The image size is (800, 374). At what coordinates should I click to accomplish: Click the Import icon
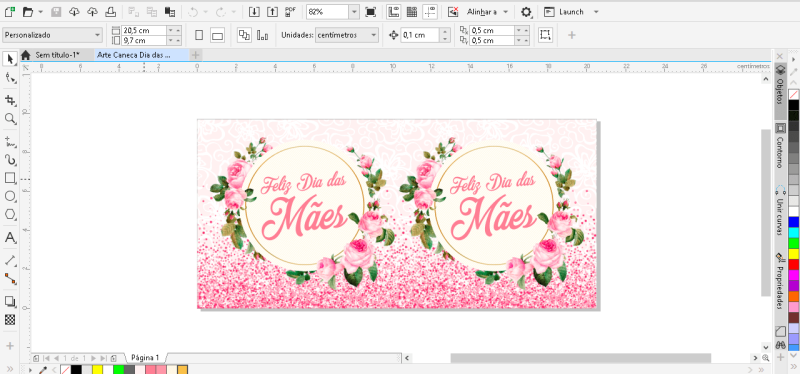coord(254,11)
